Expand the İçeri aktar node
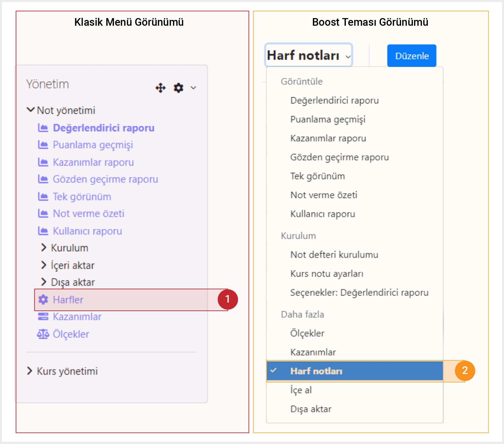Image resolution: width=504 pixels, height=444 pixels. pos(44,265)
